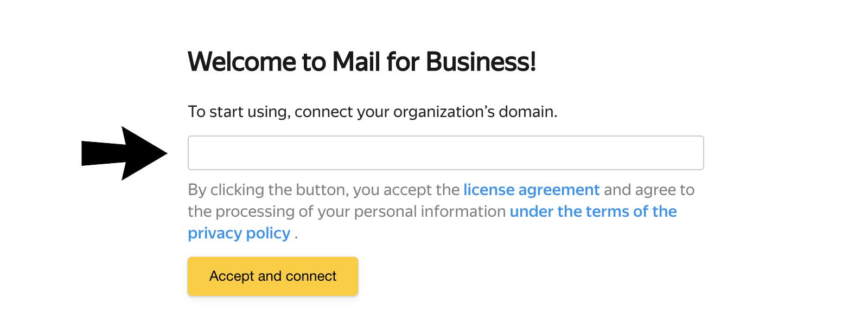The width and height of the screenshot is (868, 336).
Task: Open the privacy policy link
Action: coord(239,233)
